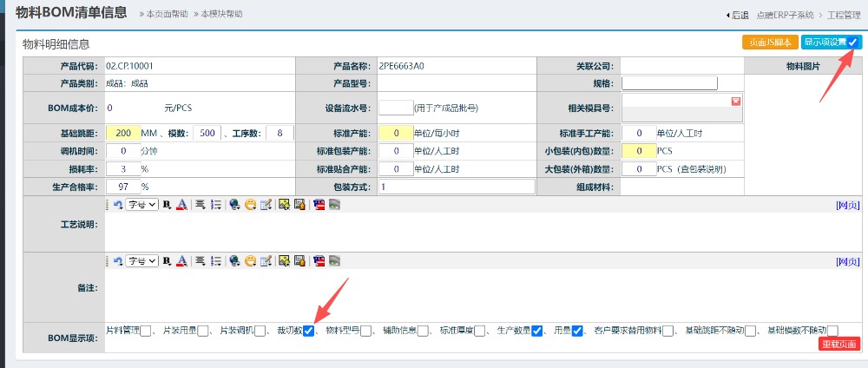Enable the 片料管理 checkbox
Image resolution: width=868 pixels, height=368 pixels.
click(x=146, y=331)
